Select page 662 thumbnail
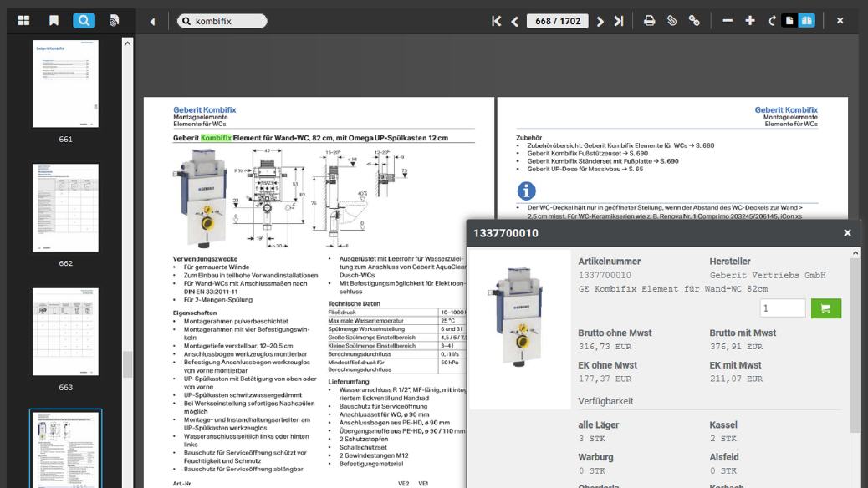The width and height of the screenshot is (868, 488). 65,207
